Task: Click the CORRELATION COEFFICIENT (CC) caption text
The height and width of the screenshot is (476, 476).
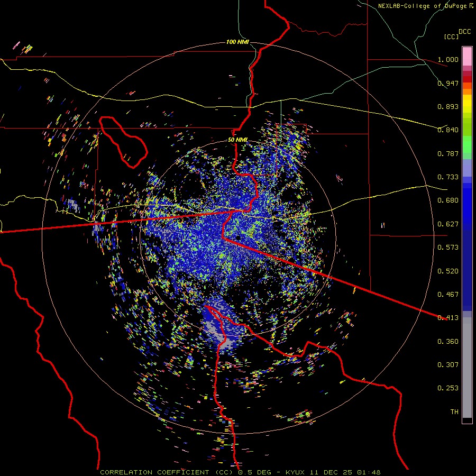Action: point(167,472)
